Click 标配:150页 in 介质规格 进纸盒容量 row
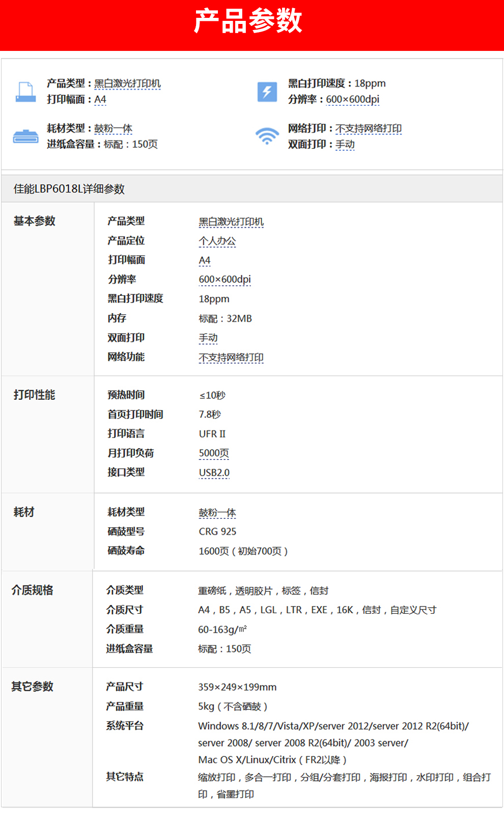The width and height of the screenshot is (504, 819). point(225,649)
